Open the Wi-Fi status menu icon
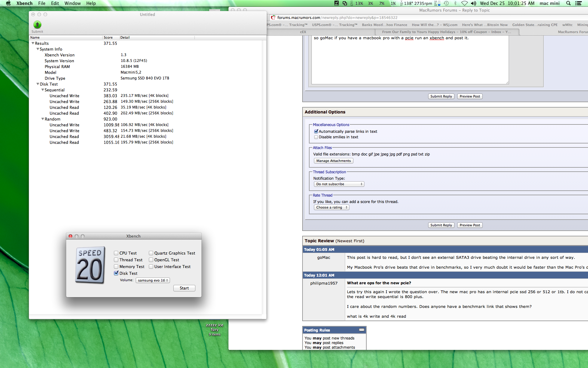The width and height of the screenshot is (588, 368). point(464,3)
